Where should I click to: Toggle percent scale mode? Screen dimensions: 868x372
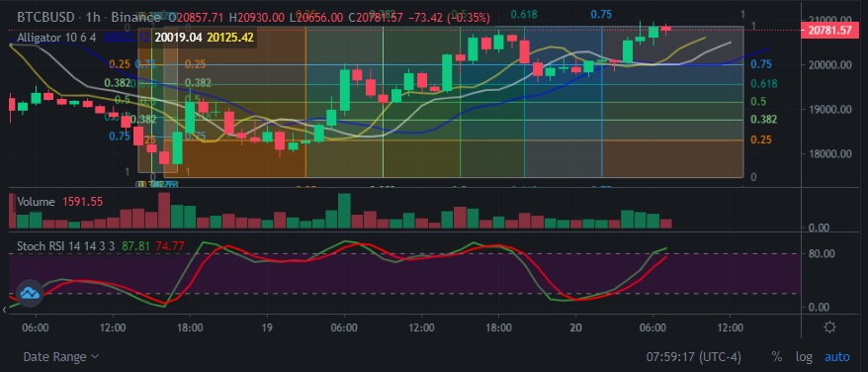pyautogui.click(x=777, y=356)
